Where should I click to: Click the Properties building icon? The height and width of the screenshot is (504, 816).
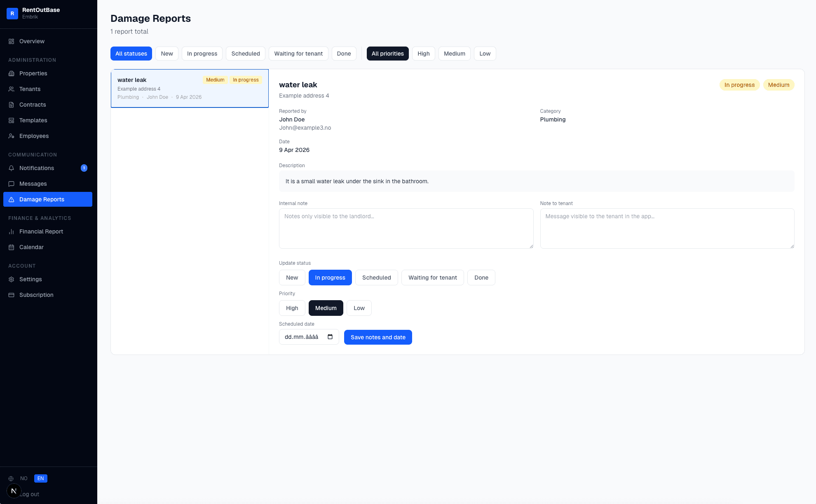point(12,73)
